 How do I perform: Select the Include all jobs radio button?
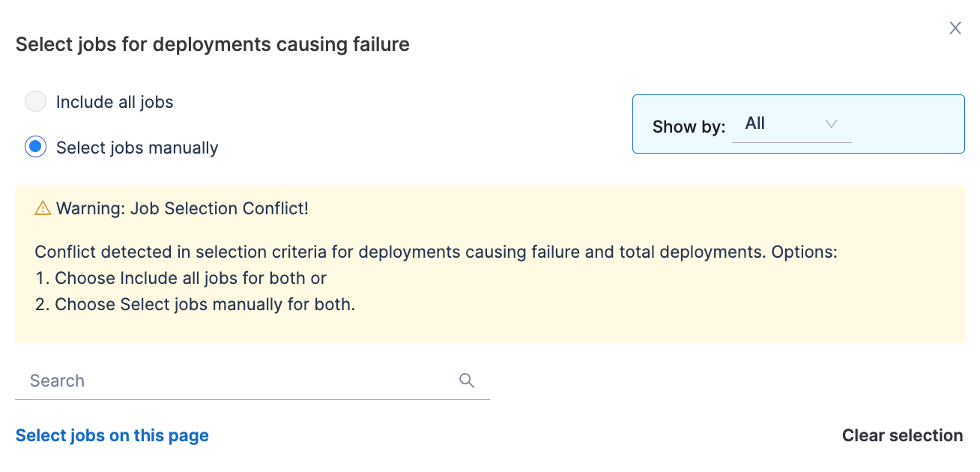[x=35, y=102]
